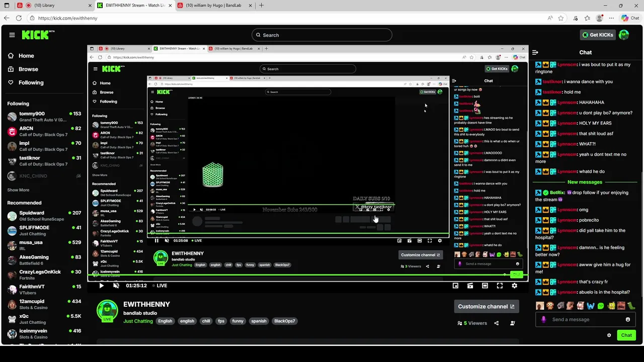Click the share icon beside viewers
644x362 pixels.
497,323
